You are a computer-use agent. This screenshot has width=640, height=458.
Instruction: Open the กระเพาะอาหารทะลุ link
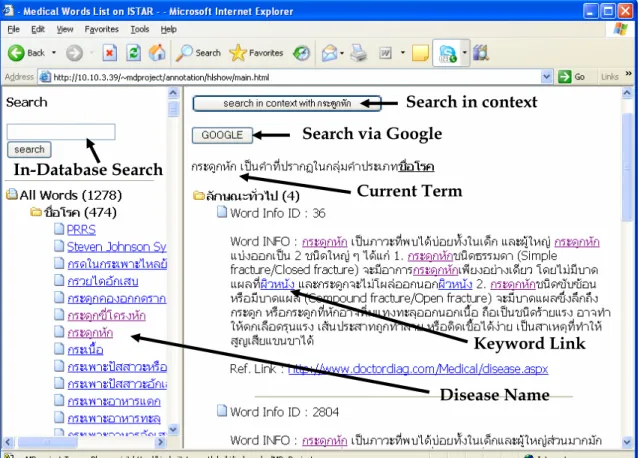coord(114,418)
